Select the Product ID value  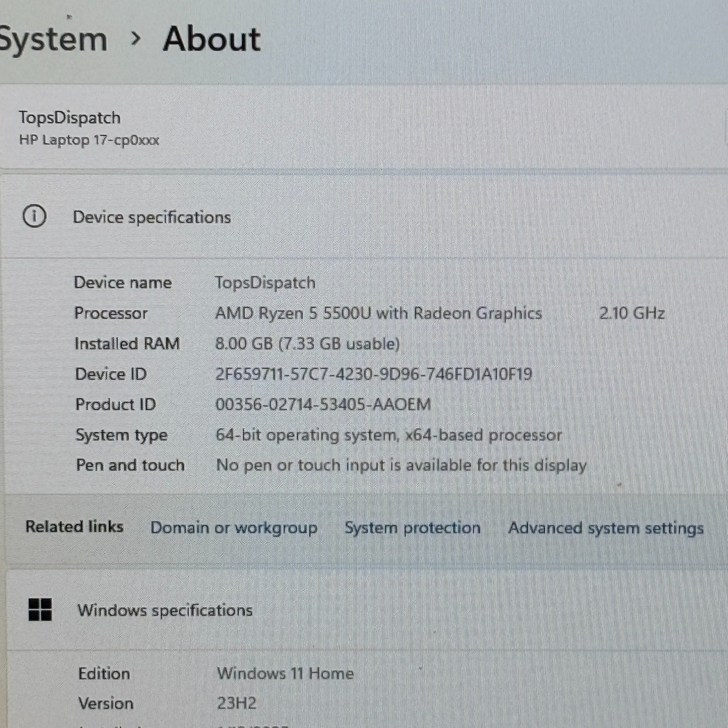click(x=323, y=404)
